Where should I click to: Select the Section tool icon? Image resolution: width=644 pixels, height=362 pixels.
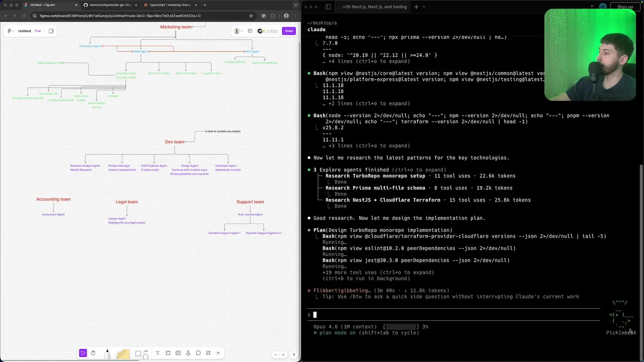pos(168,353)
